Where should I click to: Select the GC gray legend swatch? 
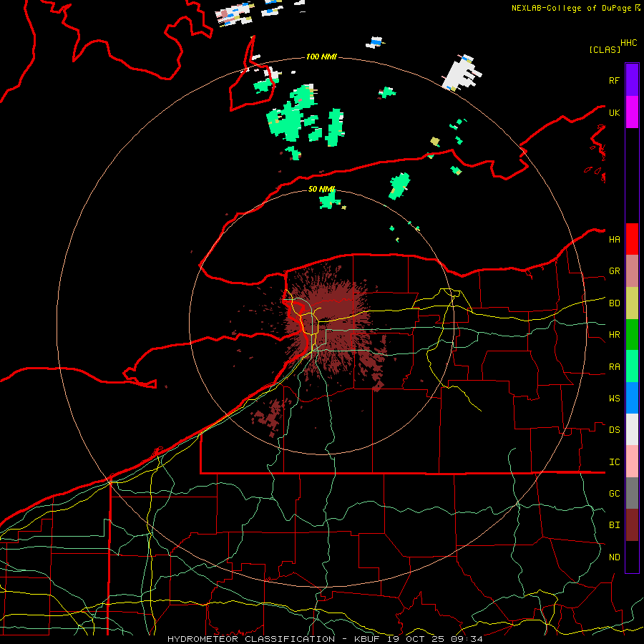(632, 493)
